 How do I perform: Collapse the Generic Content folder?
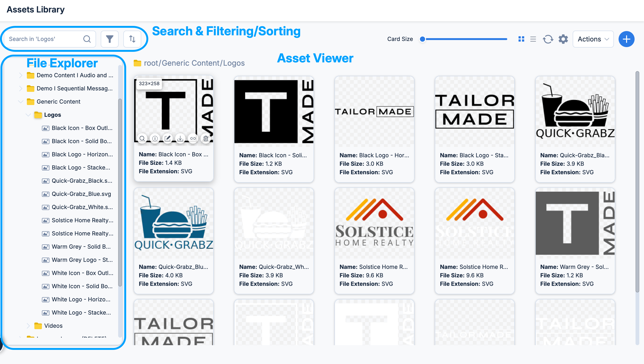point(21,101)
